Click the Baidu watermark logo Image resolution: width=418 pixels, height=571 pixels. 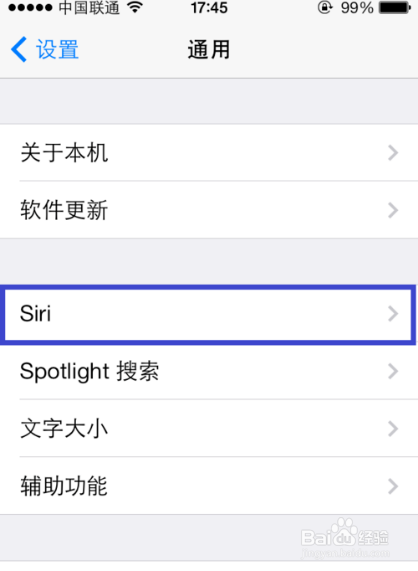pyautogui.click(x=345, y=537)
